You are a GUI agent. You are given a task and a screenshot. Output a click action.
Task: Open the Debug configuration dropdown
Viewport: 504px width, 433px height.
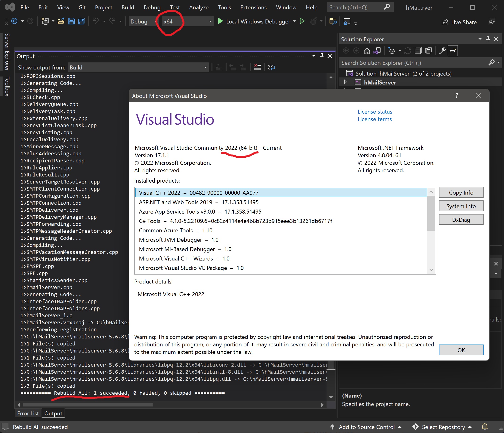[156, 21]
